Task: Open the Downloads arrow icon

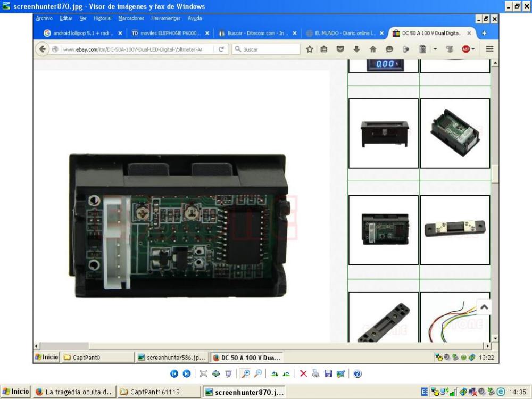Action: click(356, 49)
